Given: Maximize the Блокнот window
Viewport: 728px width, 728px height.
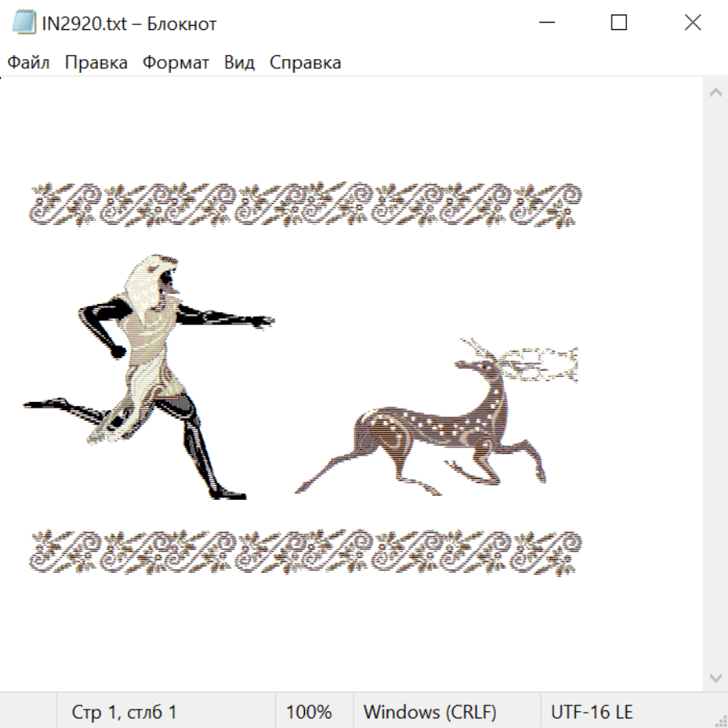Looking at the screenshot, I should pyautogui.click(x=619, y=23).
